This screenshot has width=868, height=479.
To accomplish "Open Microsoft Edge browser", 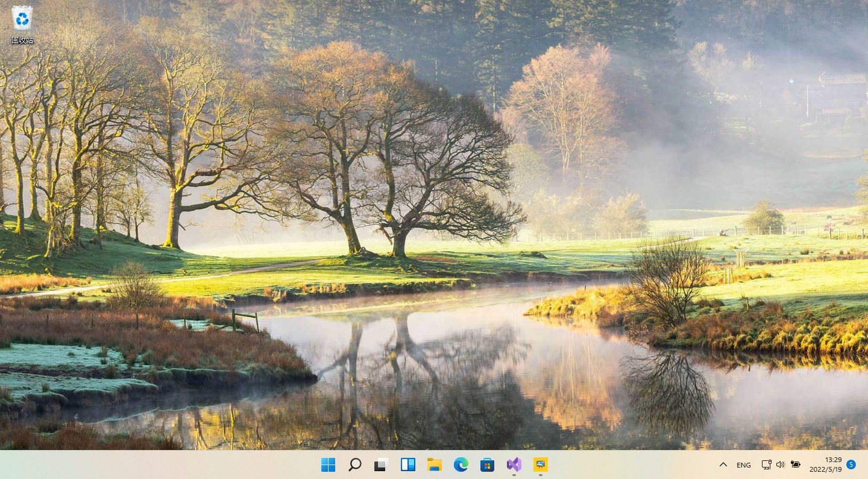I will click(461, 465).
